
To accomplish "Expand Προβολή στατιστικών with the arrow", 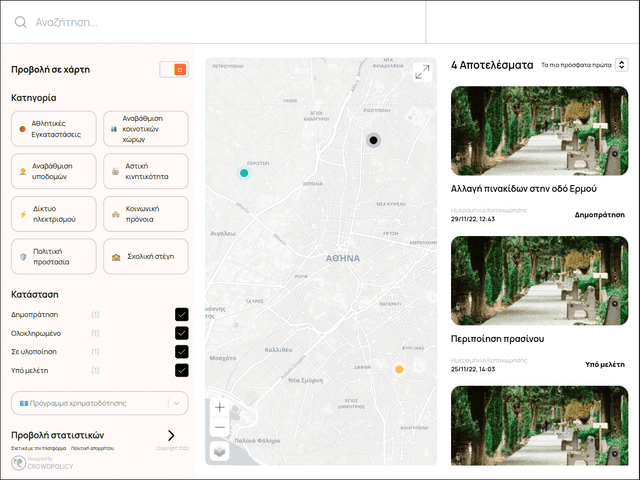I will click(171, 435).
